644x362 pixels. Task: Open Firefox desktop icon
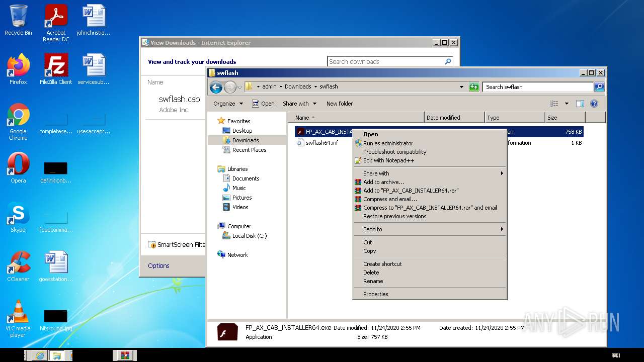18,69
